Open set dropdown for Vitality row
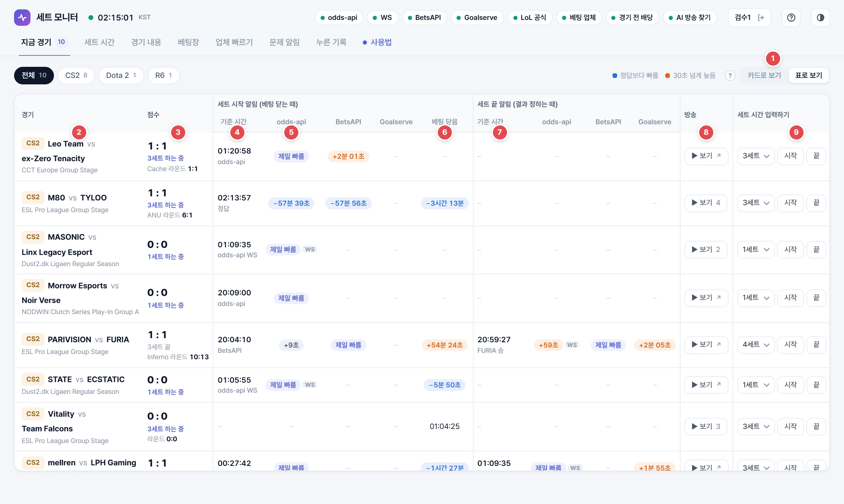This screenshot has width=844, height=504. click(x=756, y=426)
